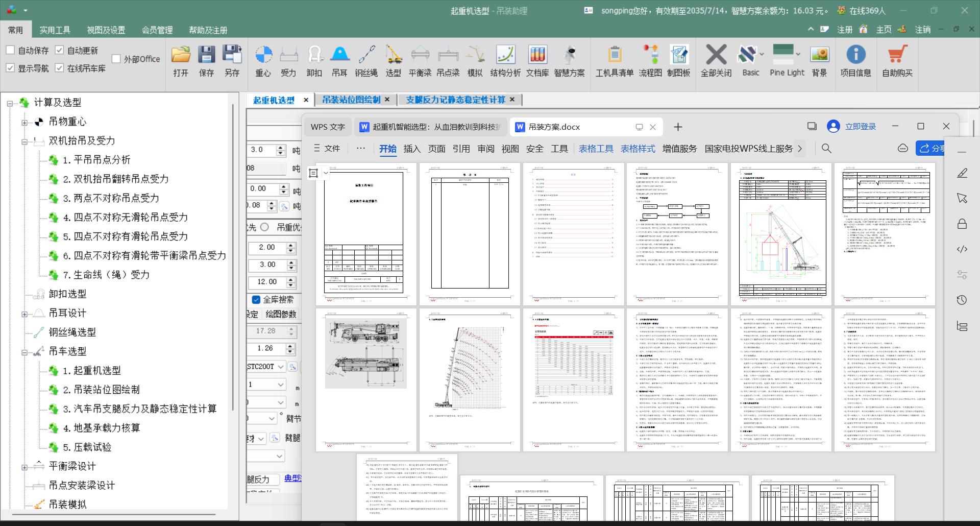The height and width of the screenshot is (526, 980).
Task: Click the 17.28 numeric input field
Action: click(x=267, y=331)
